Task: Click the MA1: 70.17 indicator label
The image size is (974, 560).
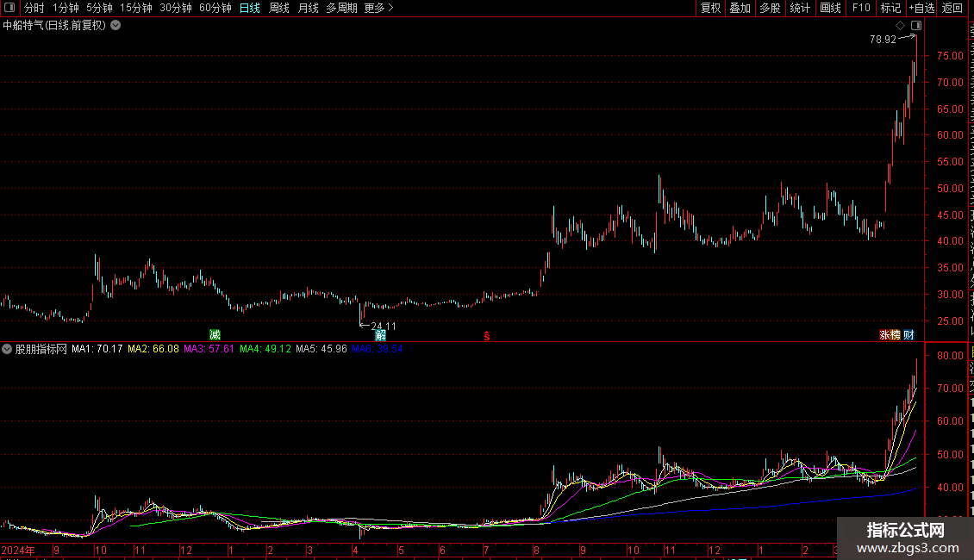Action: (x=97, y=349)
